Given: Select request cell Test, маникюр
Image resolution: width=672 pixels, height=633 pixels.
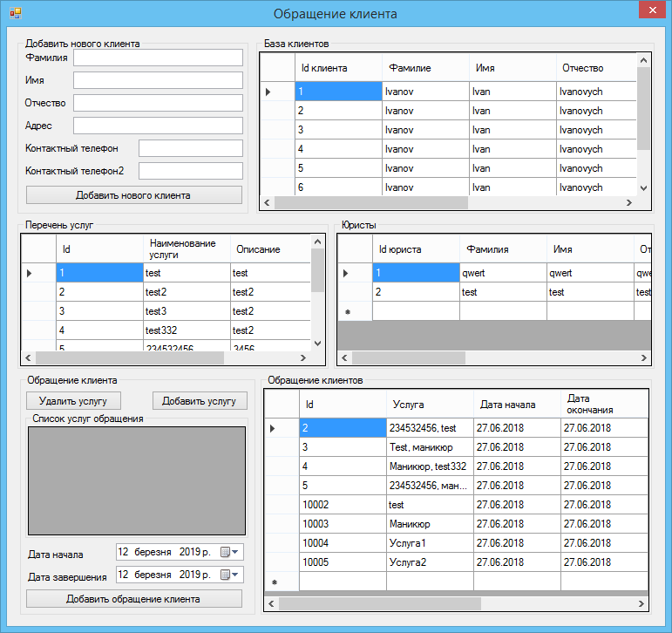Looking at the screenshot, I should 430,447.
